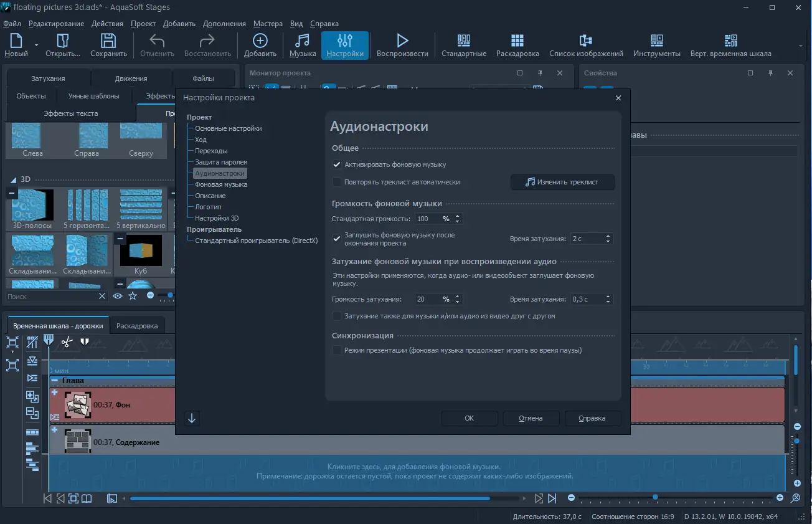Click the down arrow icon at dialog bottom-left
The height and width of the screenshot is (524, 812).
tap(192, 418)
